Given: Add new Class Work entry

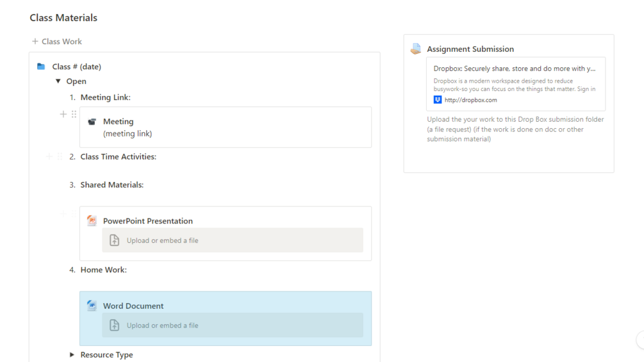Looking at the screenshot, I should (56, 42).
